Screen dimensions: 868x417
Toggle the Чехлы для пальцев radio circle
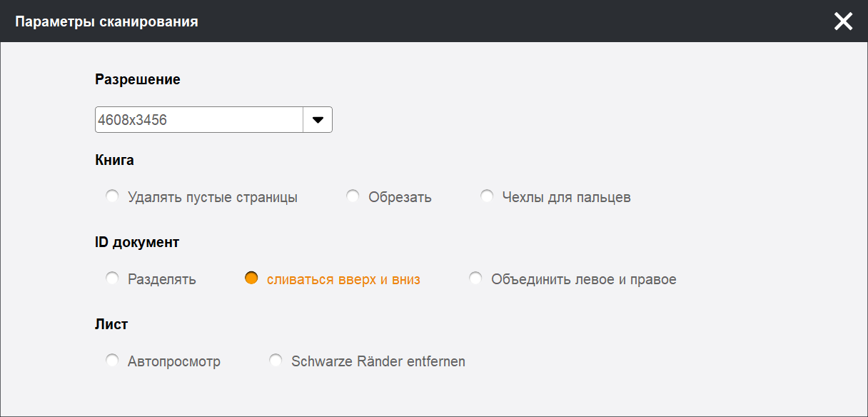point(487,196)
